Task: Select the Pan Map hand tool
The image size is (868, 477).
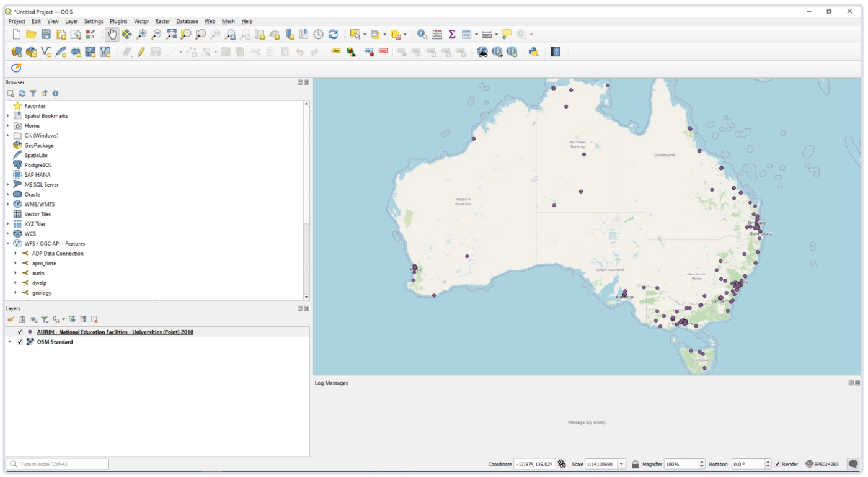Action: click(x=112, y=35)
